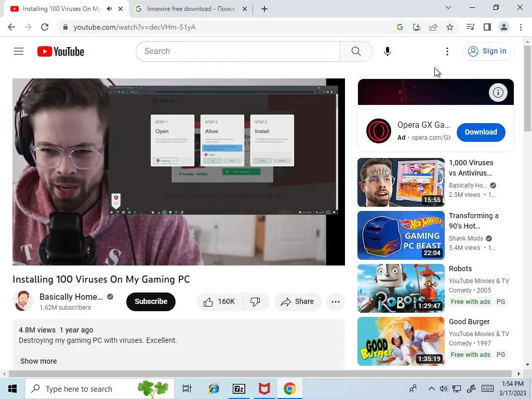This screenshot has height=399, width=532.
Task: Click the Share button
Action: [x=298, y=302]
